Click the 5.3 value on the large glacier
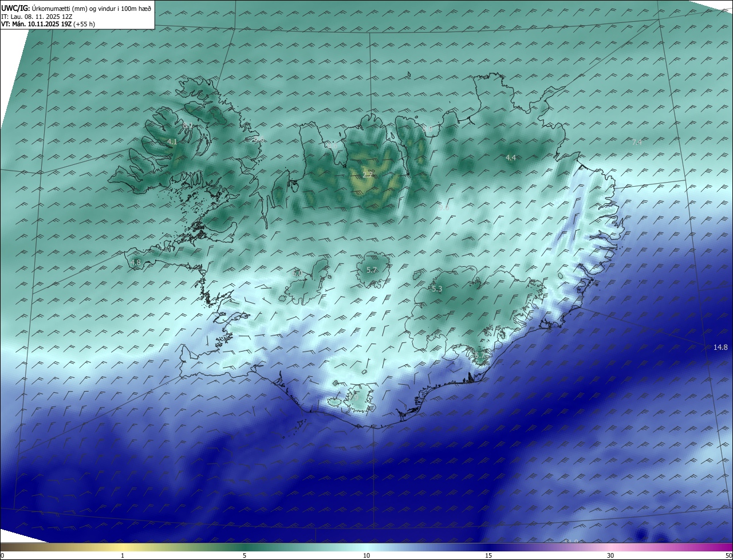The width and height of the screenshot is (733, 560). (x=437, y=289)
